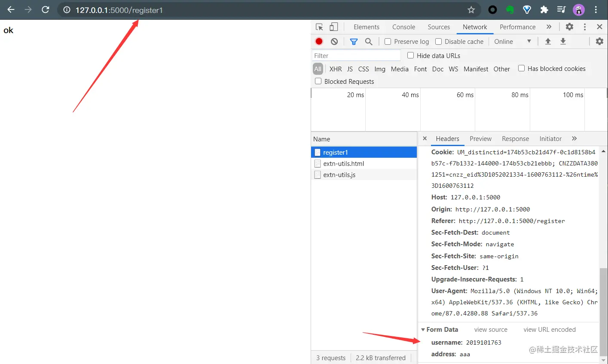Screen dimensions: 608x364
Task: Click the network Filter text field
Action: [x=356, y=55]
